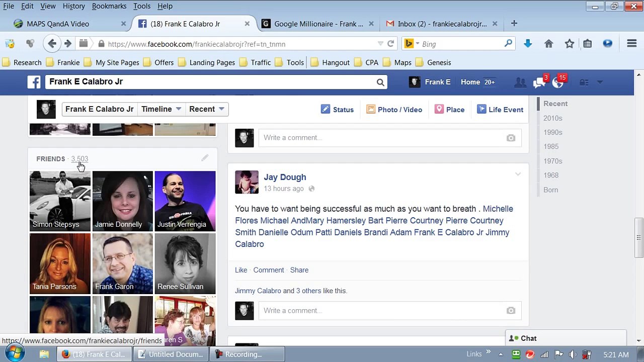Open the Jay Dough profile link

285,177
